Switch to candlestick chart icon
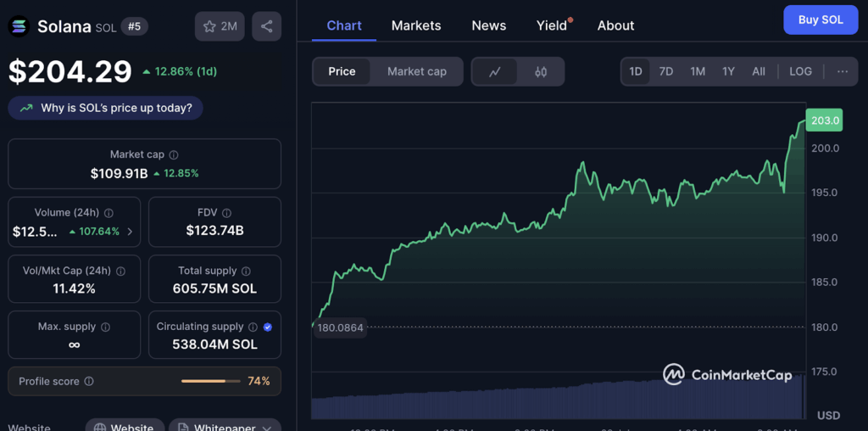 tap(541, 72)
